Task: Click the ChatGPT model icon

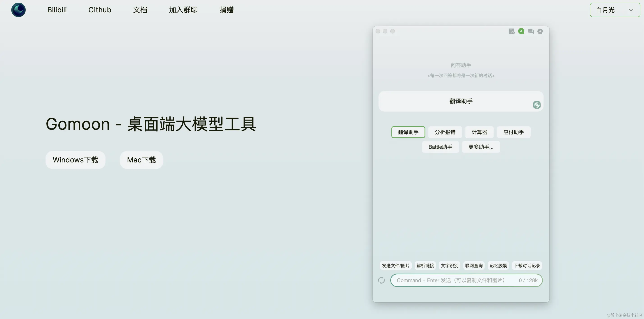Action: click(537, 105)
